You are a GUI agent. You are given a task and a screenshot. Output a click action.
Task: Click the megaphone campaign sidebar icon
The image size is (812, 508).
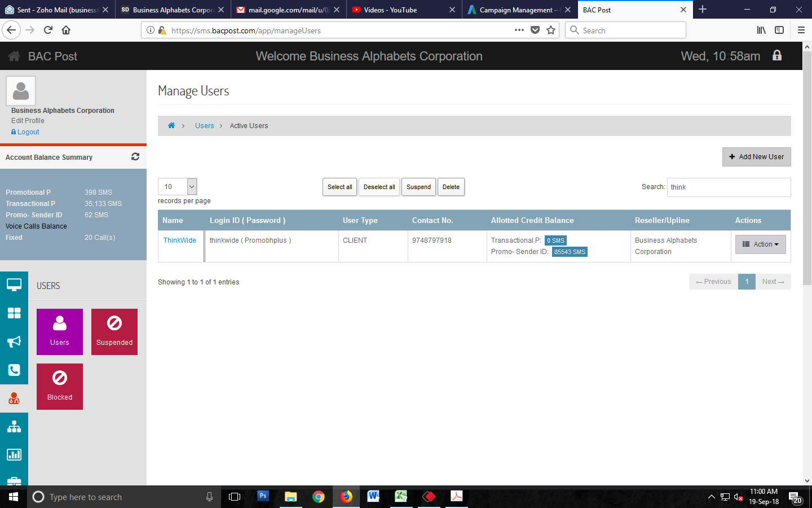14,341
